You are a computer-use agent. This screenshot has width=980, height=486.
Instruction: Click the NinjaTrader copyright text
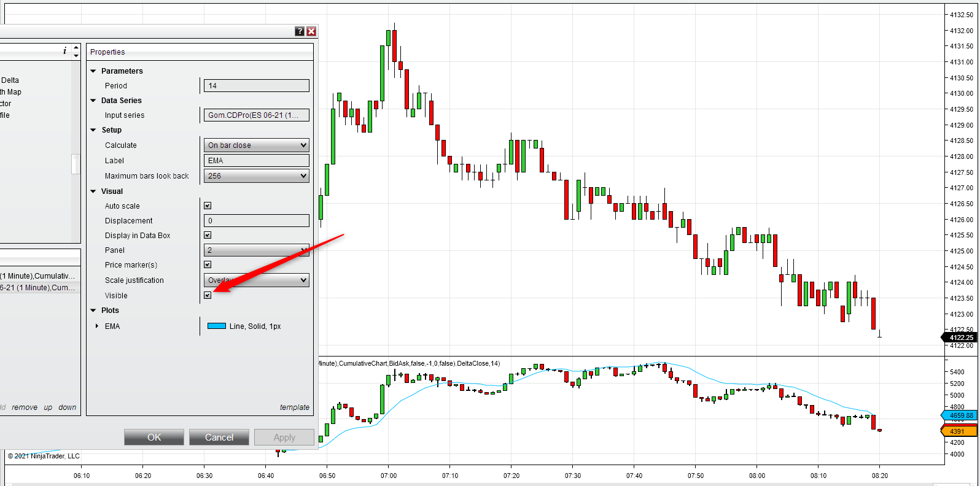point(44,456)
